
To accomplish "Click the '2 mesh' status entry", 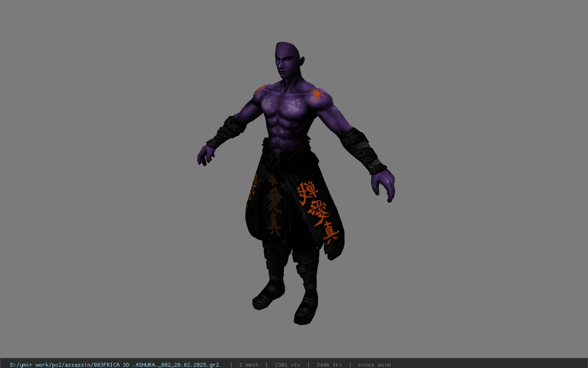I will (x=249, y=365).
